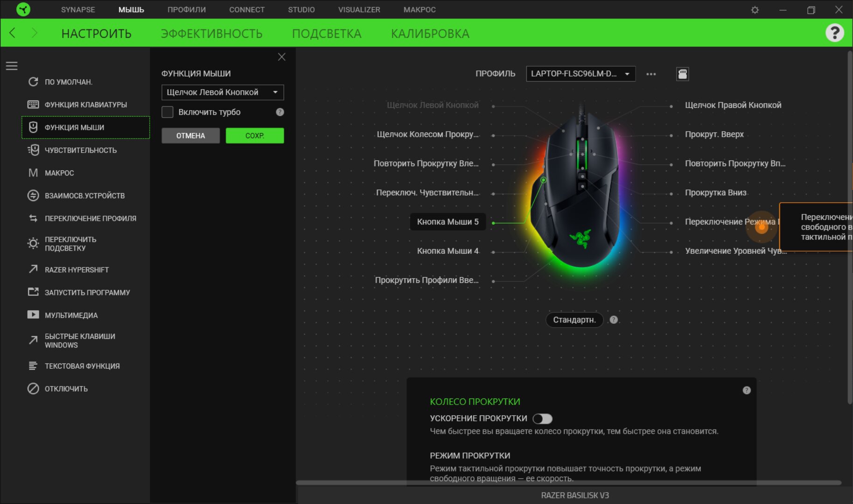
Task: Go forward with the right arrow
Action: point(34,33)
